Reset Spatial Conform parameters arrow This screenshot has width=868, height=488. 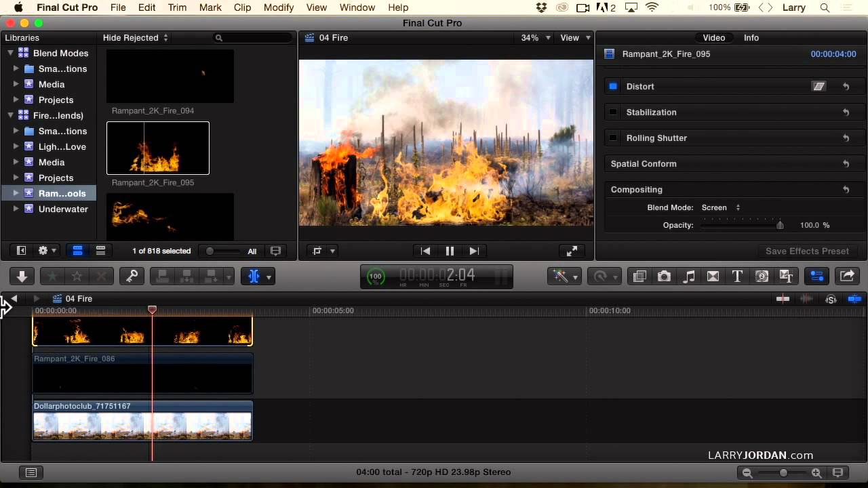pos(846,164)
